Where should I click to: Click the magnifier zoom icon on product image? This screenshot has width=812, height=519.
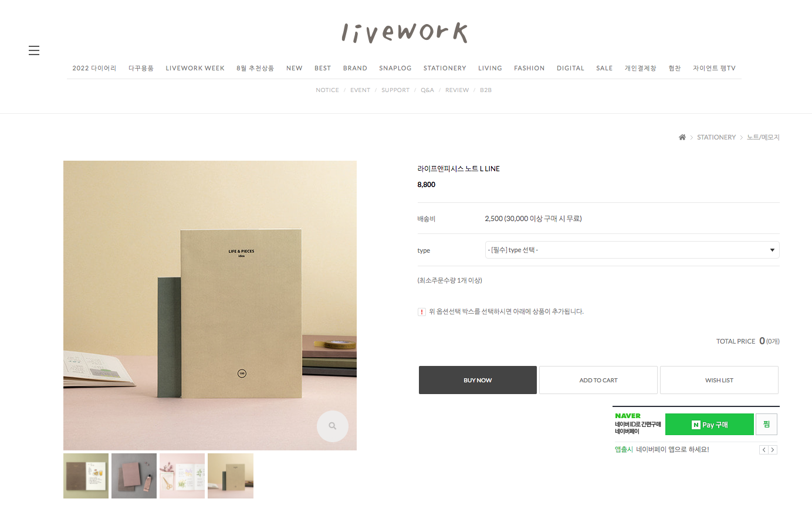(x=333, y=426)
